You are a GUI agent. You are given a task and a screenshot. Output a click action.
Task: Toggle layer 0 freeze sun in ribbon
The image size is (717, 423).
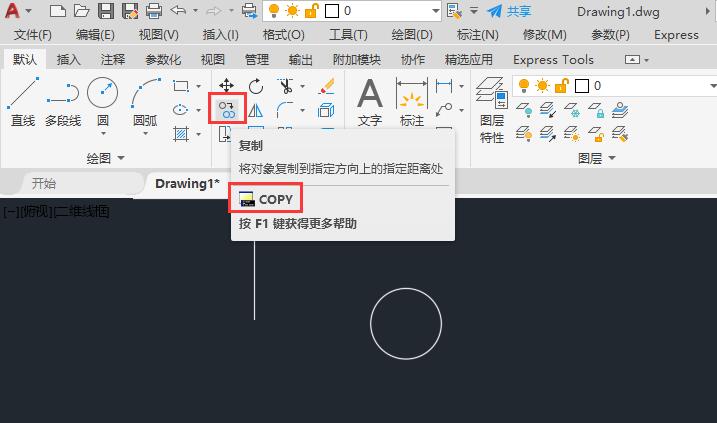point(543,86)
